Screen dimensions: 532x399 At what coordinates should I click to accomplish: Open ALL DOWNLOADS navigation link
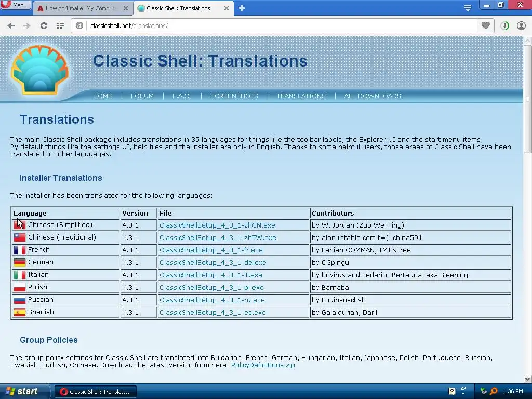(372, 96)
